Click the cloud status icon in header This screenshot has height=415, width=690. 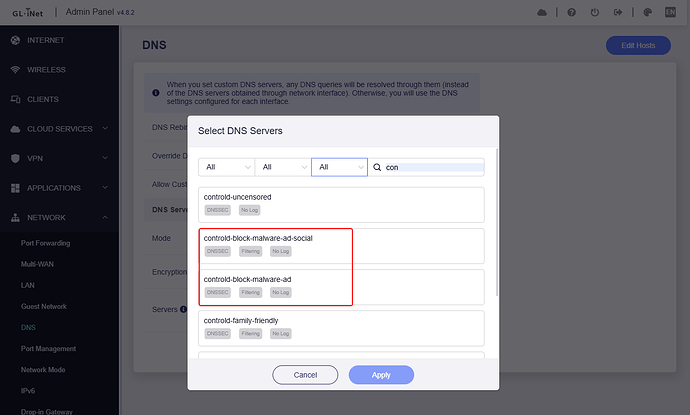coord(542,13)
